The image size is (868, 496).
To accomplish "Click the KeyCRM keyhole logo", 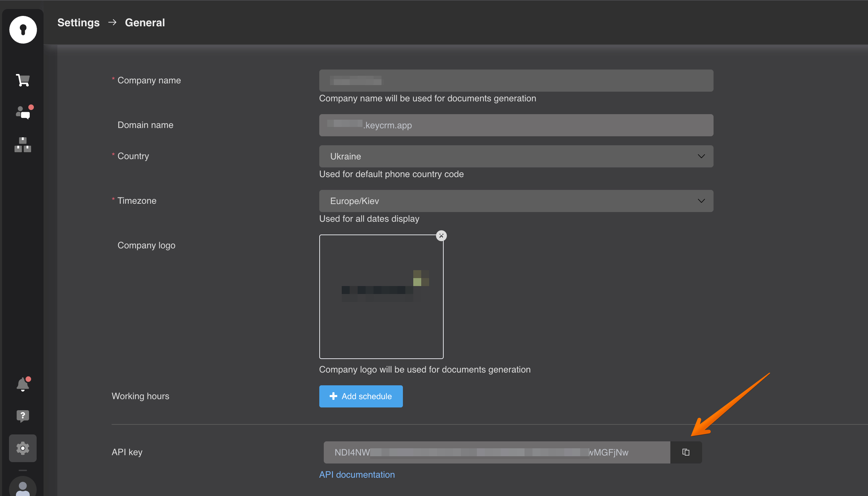I will pyautogui.click(x=23, y=30).
